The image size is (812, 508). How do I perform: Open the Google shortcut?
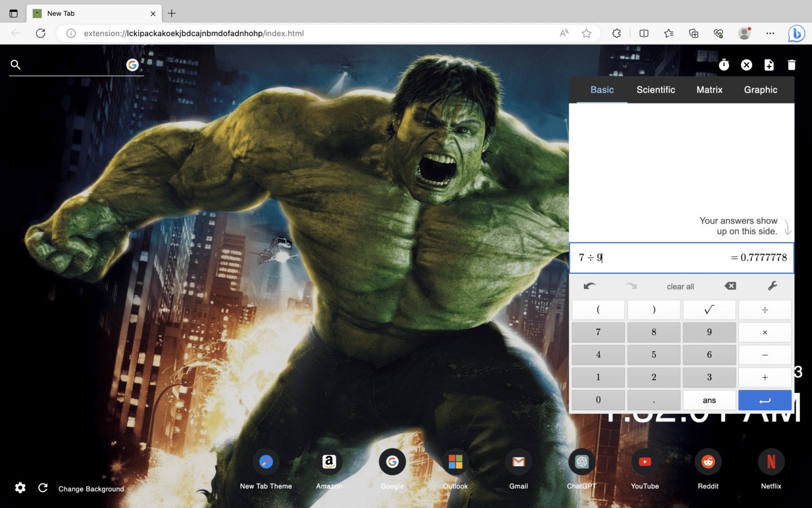click(x=392, y=462)
